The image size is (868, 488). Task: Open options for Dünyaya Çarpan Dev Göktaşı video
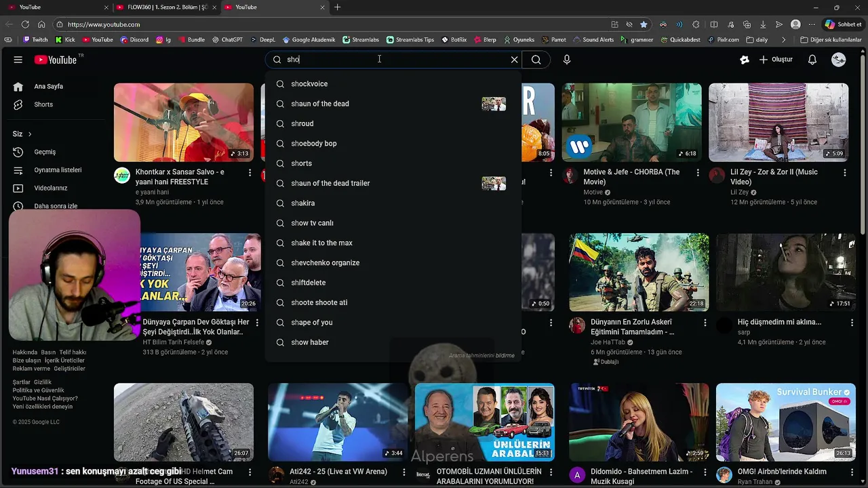tap(257, 323)
